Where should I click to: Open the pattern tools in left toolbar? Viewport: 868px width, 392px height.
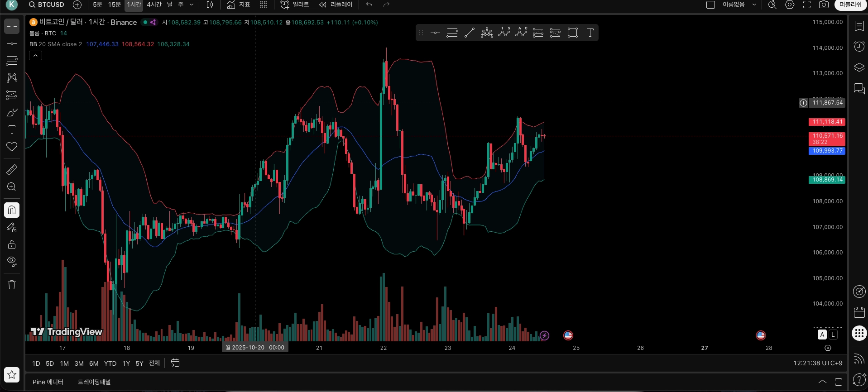coord(12,77)
